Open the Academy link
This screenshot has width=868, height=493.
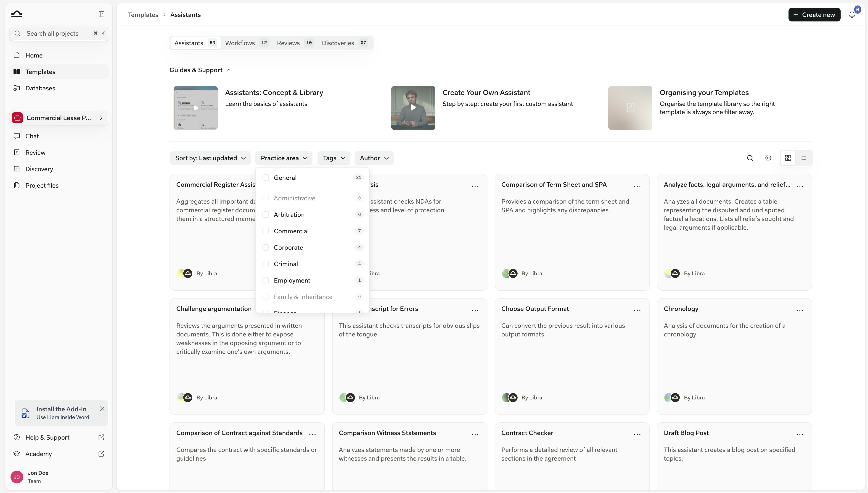pyautogui.click(x=59, y=454)
